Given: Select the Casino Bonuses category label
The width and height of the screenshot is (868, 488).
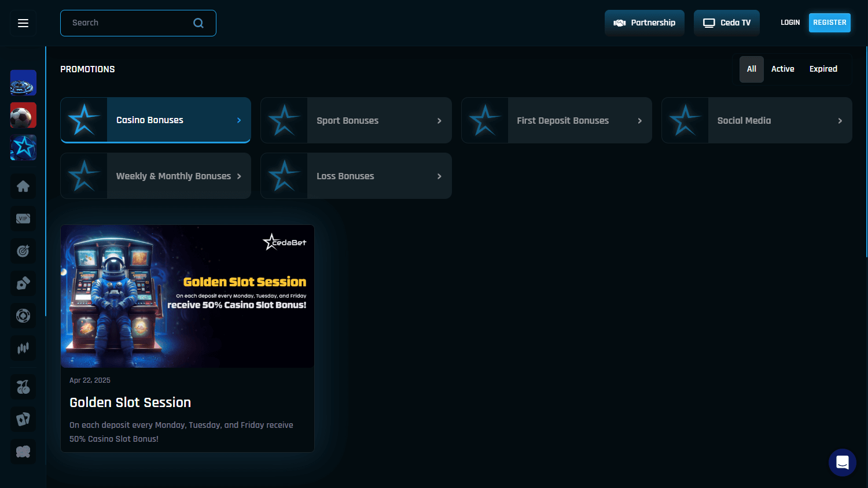Looking at the screenshot, I should (150, 120).
